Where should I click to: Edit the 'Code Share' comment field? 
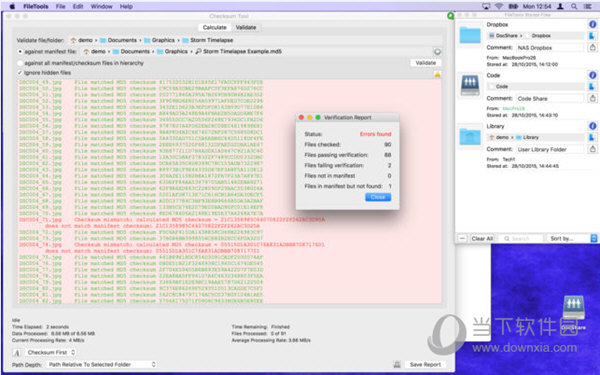(549, 98)
